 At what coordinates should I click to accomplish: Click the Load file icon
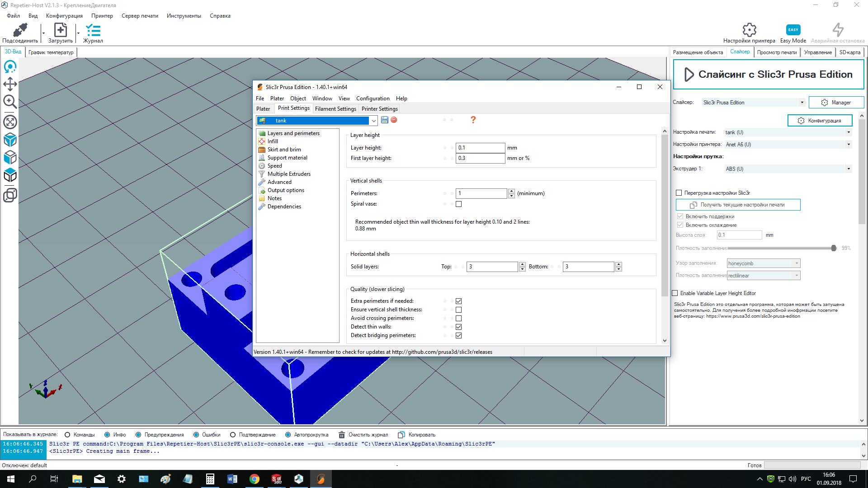[x=60, y=30]
